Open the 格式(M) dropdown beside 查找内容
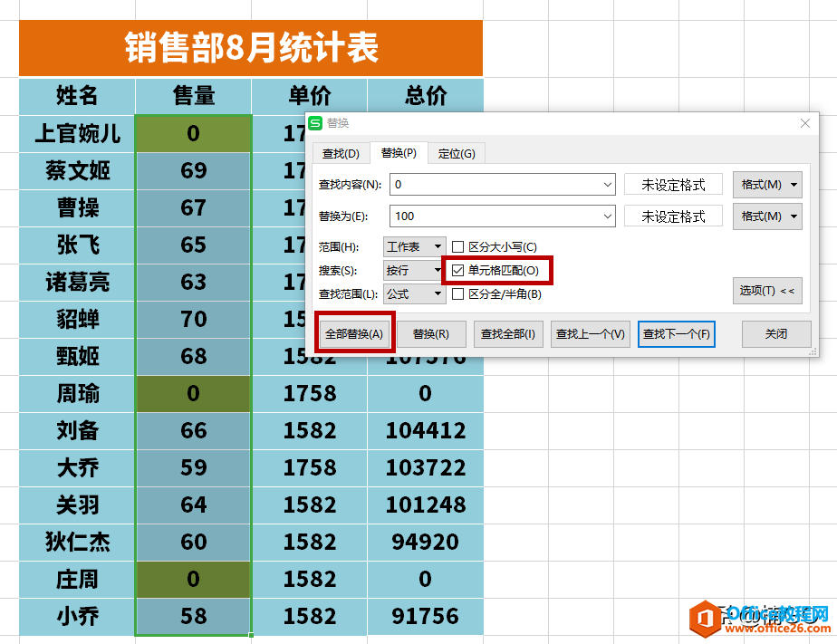This screenshot has height=644, width=837. [767, 185]
